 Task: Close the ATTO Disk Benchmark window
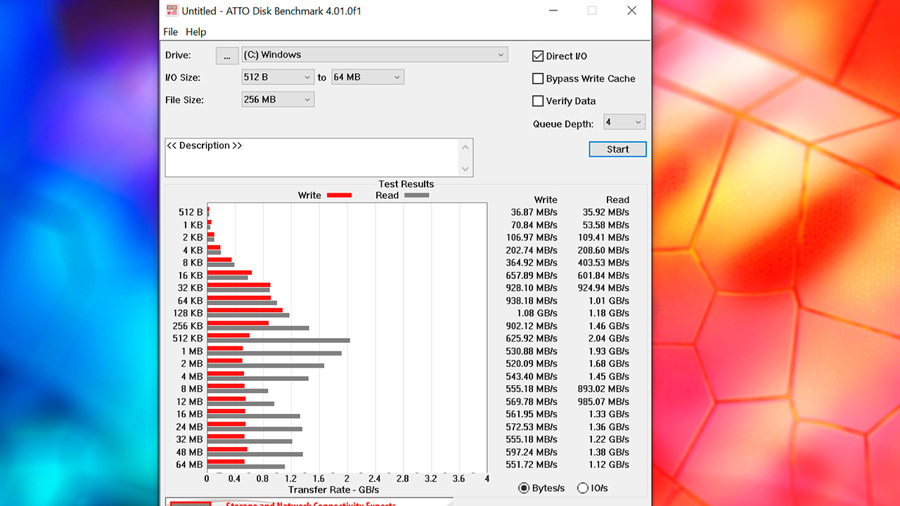[631, 10]
